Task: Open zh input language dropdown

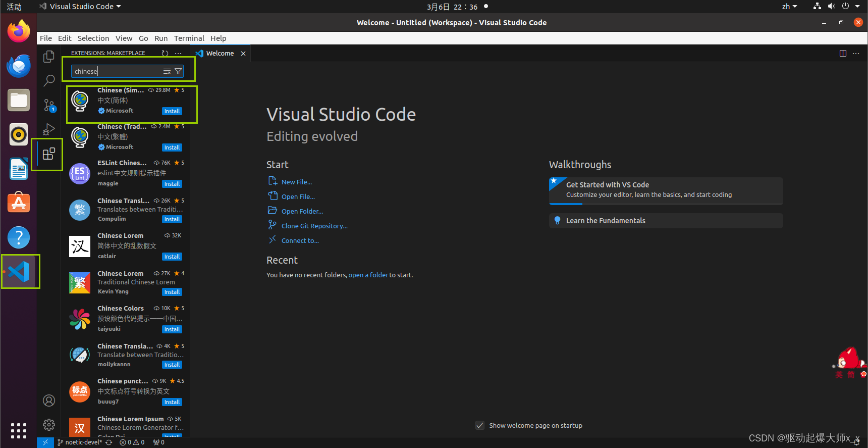Action: [790, 7]
